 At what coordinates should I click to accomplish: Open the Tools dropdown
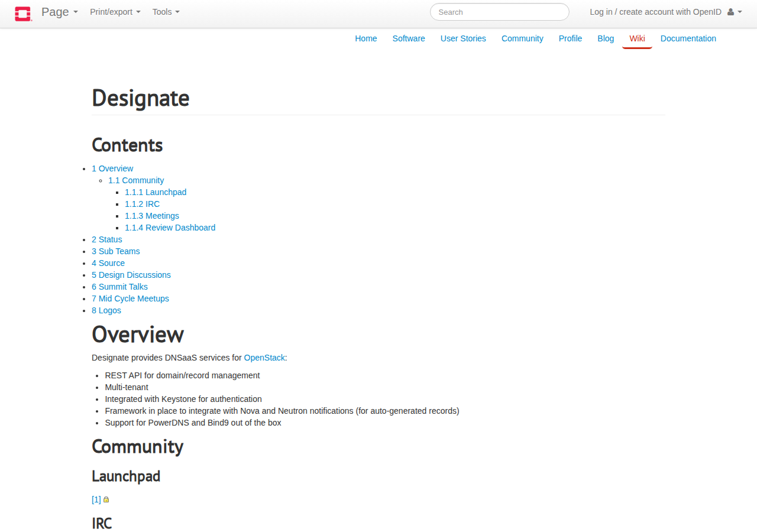(166, 12)
